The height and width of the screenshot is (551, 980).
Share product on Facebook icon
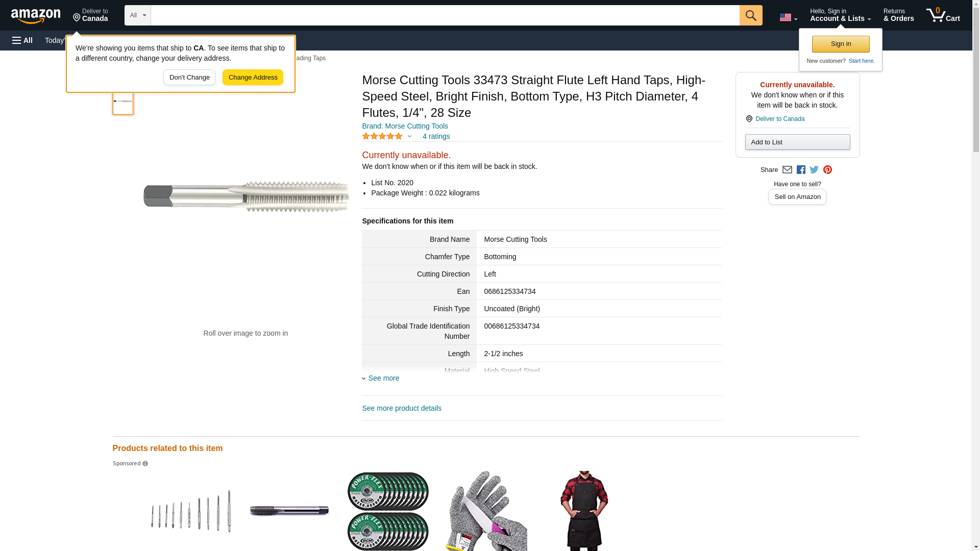[x=801, y=170]
